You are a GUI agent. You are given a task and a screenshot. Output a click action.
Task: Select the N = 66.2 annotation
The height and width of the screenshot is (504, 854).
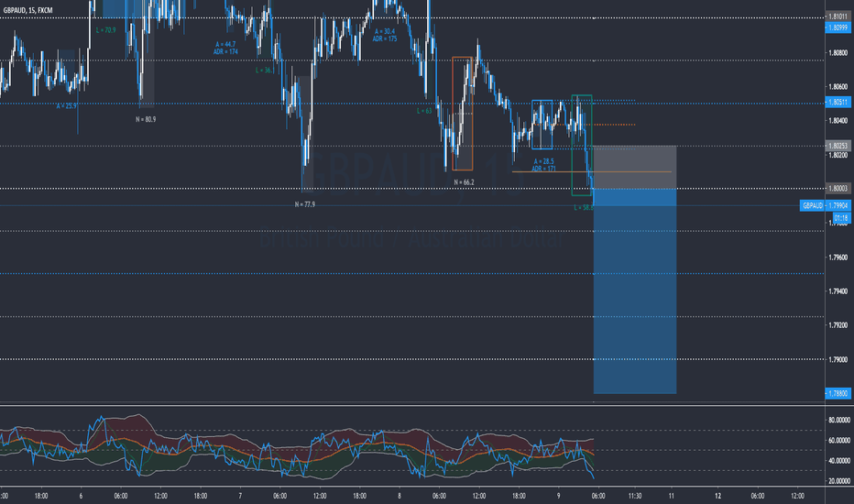[x=464, y=182]
